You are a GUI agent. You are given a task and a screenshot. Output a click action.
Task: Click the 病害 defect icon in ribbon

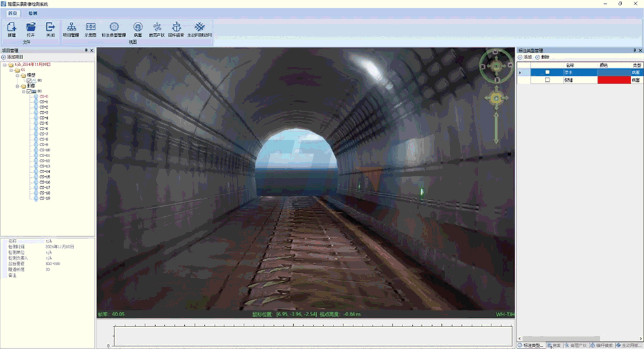(138, 28)
